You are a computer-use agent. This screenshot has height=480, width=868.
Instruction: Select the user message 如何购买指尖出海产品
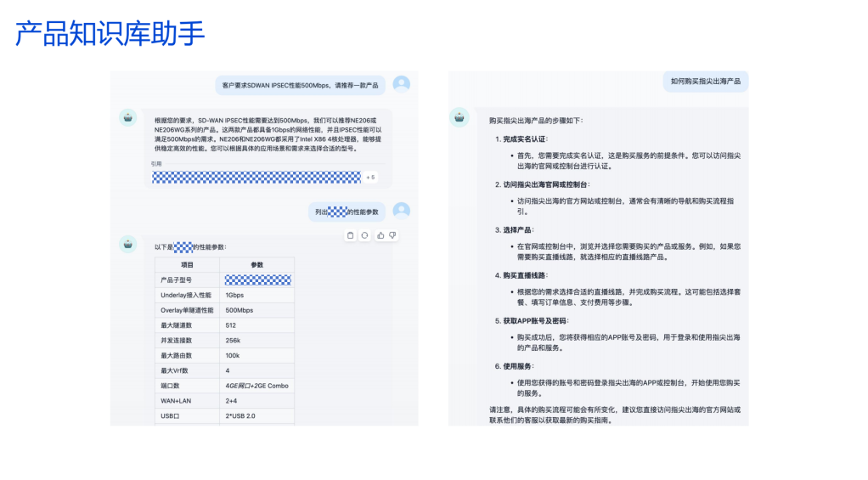(706, 82)
